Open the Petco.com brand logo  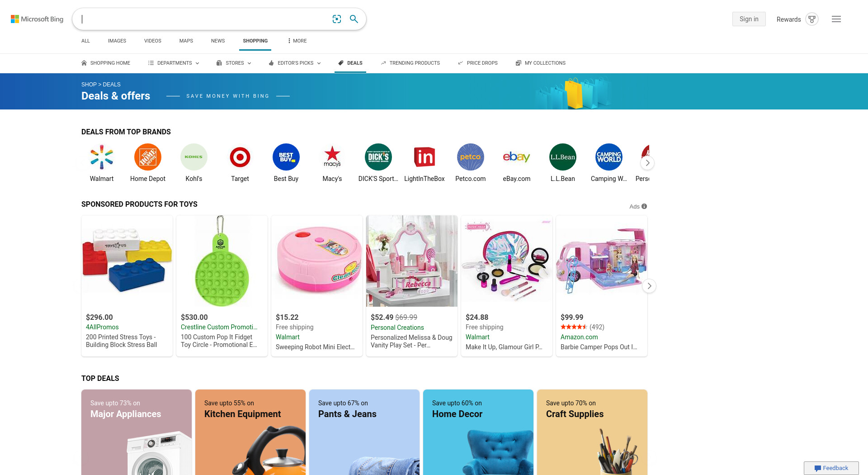click(x=471, y=157)
